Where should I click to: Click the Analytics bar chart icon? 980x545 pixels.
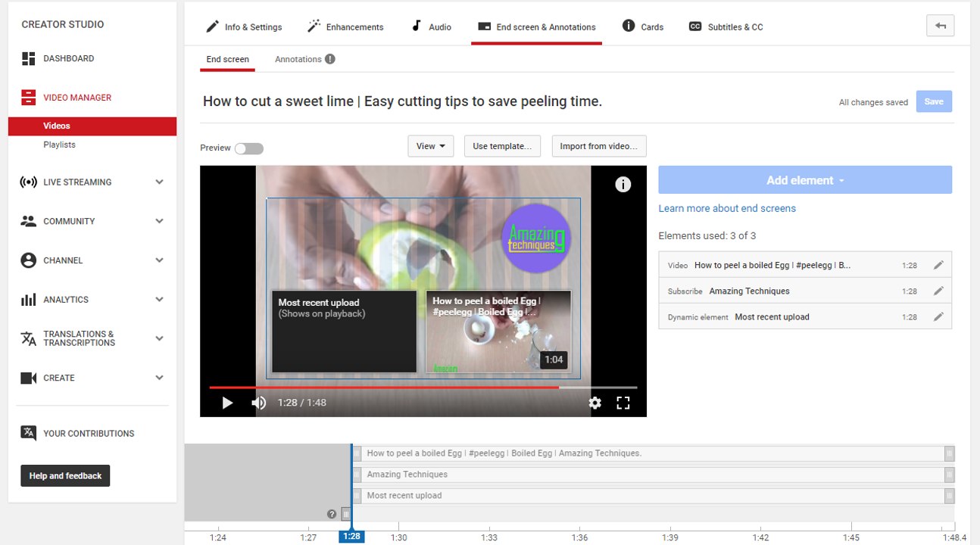29,300
